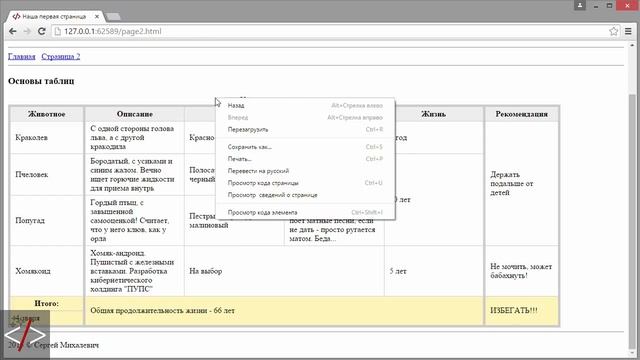Choose 'Перезагрузить' in the context menu
Viewport: 640px width, 360px height.
[x=305, y=129]
